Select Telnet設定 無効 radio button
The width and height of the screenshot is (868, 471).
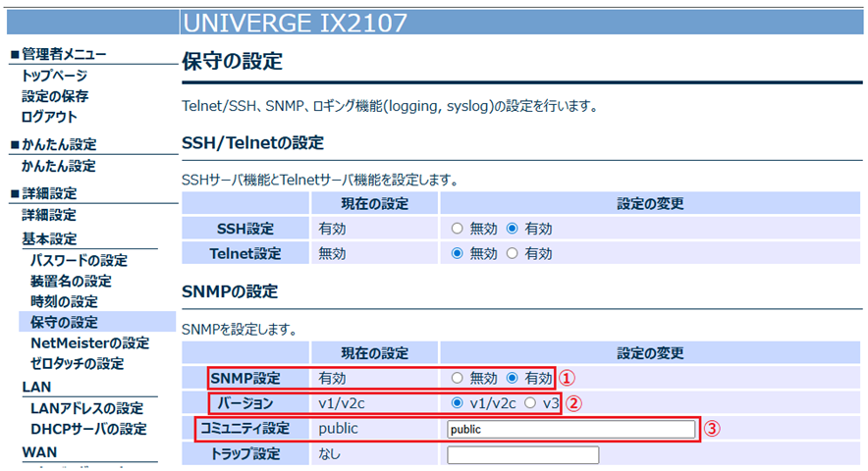[457, 254]
